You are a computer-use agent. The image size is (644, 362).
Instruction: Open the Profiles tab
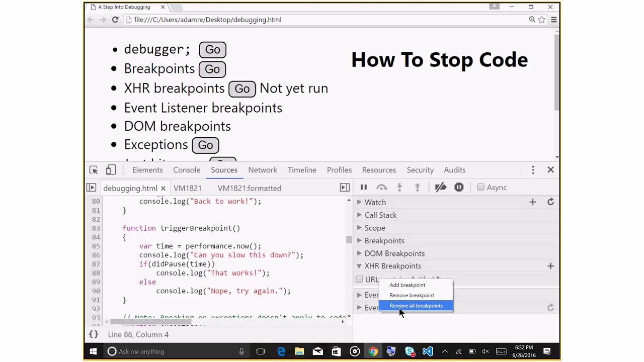coord(339,170)
